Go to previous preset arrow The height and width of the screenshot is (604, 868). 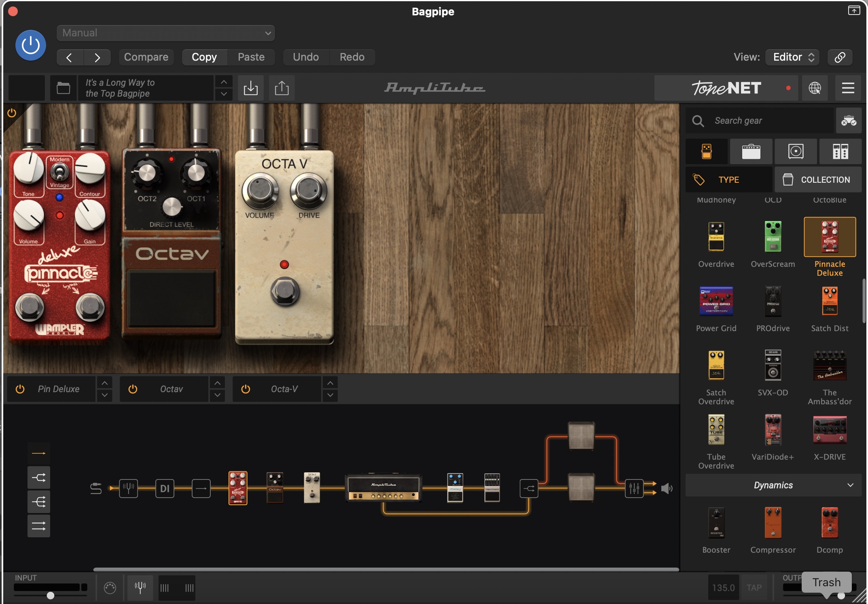70,57
